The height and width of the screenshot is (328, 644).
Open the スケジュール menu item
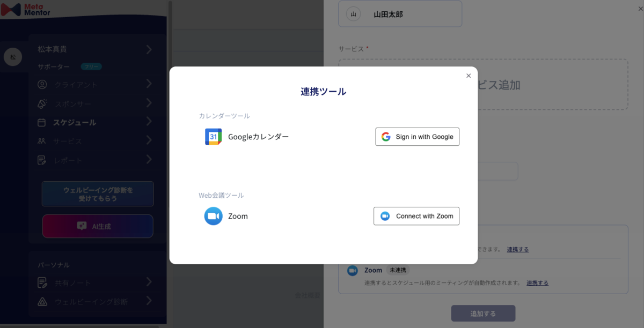click(75, 122)
